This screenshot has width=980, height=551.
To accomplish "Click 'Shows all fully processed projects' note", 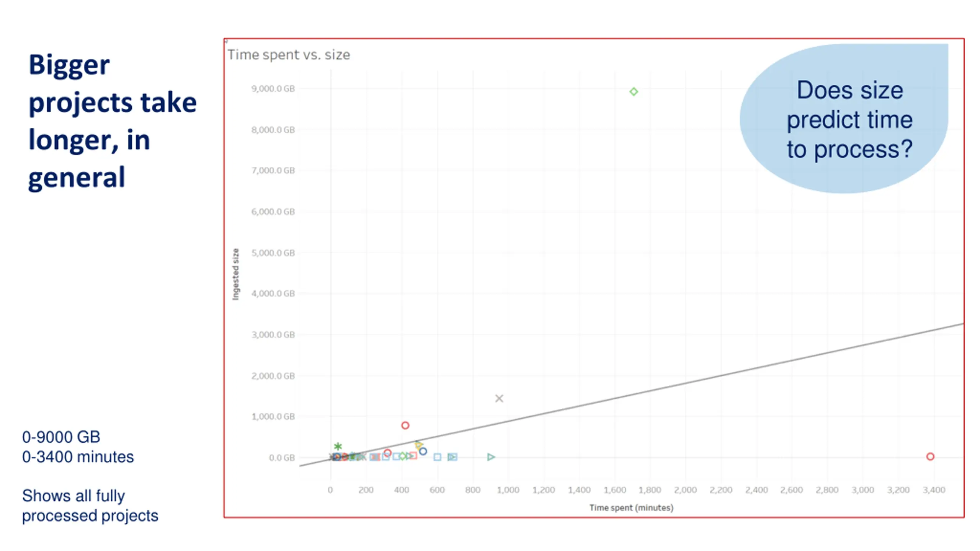I will 90,505.
